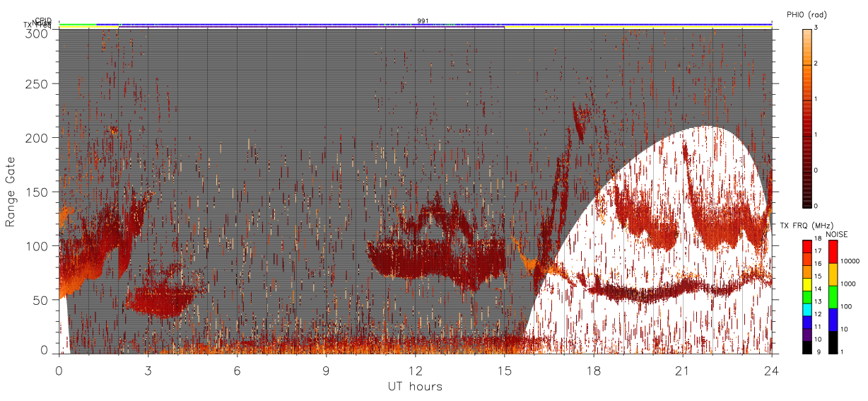
Task: Click tick 300 on Range Gate axis
Action: coord(37,33)
